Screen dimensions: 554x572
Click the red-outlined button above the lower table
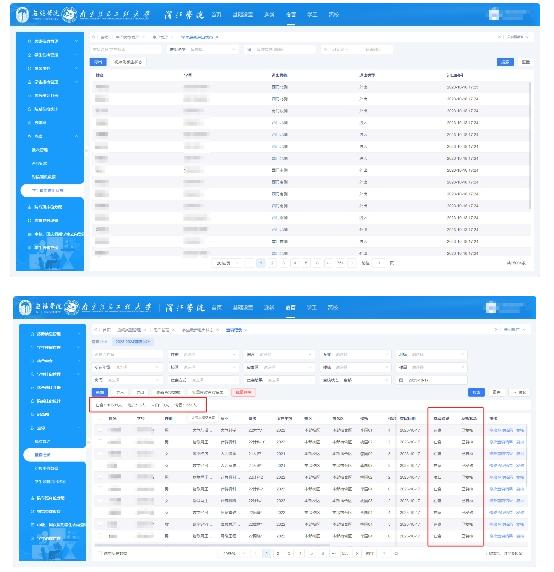[x=243, y=392]
